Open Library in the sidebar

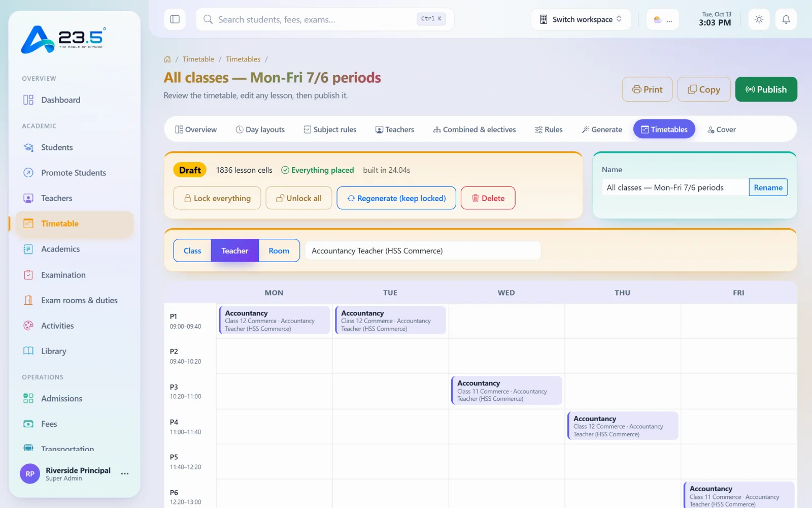[x=75, y=351]
